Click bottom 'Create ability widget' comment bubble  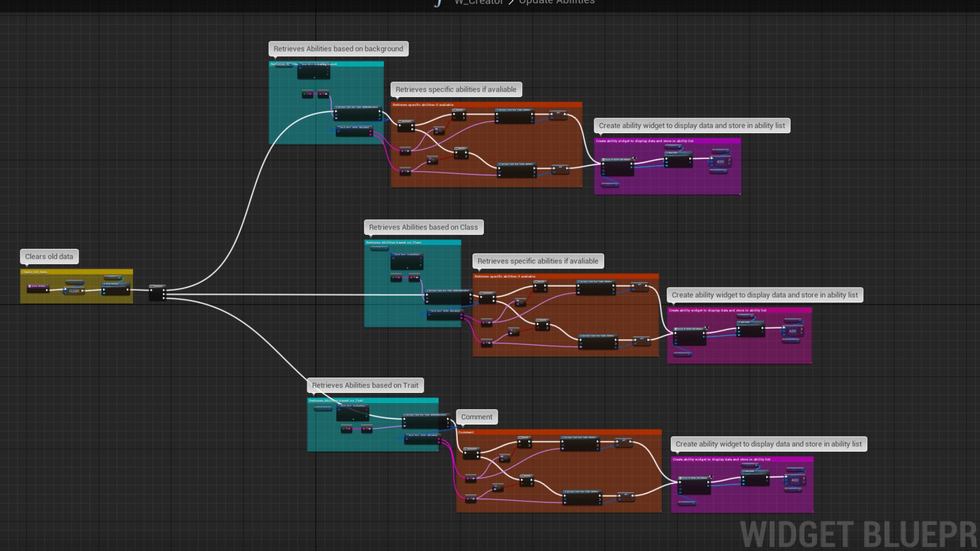tap(768, 444)
